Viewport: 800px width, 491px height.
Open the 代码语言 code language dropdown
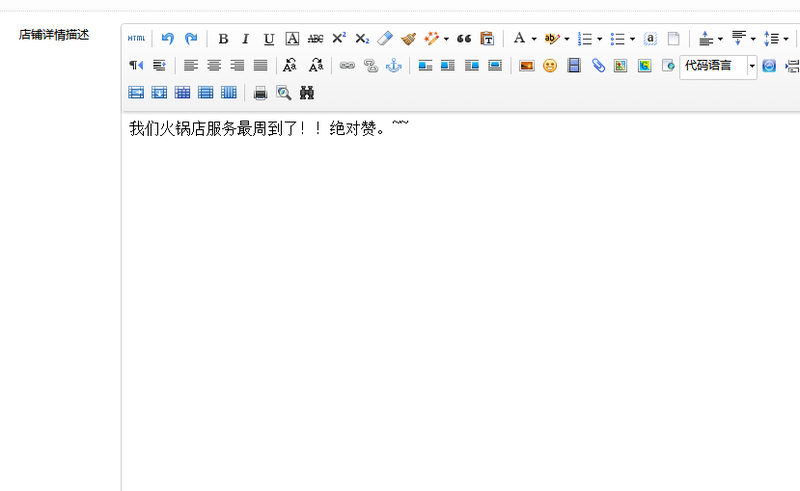751,66
